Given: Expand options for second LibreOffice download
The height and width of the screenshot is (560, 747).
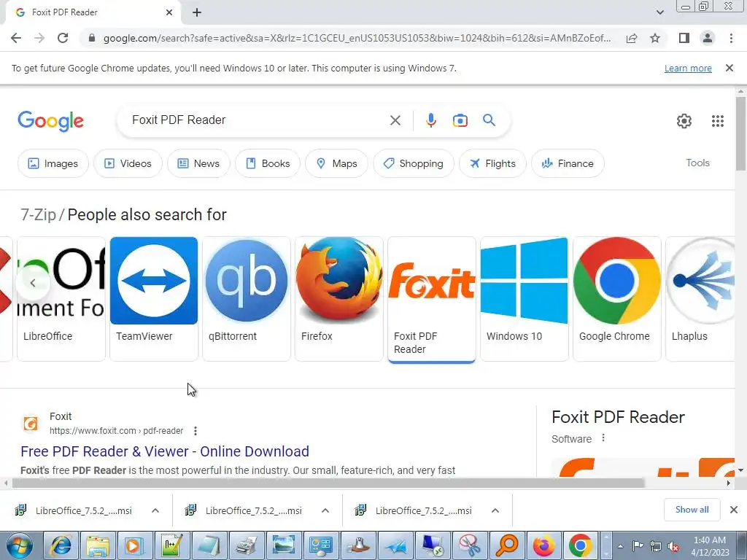Looking at the screenshot, I should [325, 510].
